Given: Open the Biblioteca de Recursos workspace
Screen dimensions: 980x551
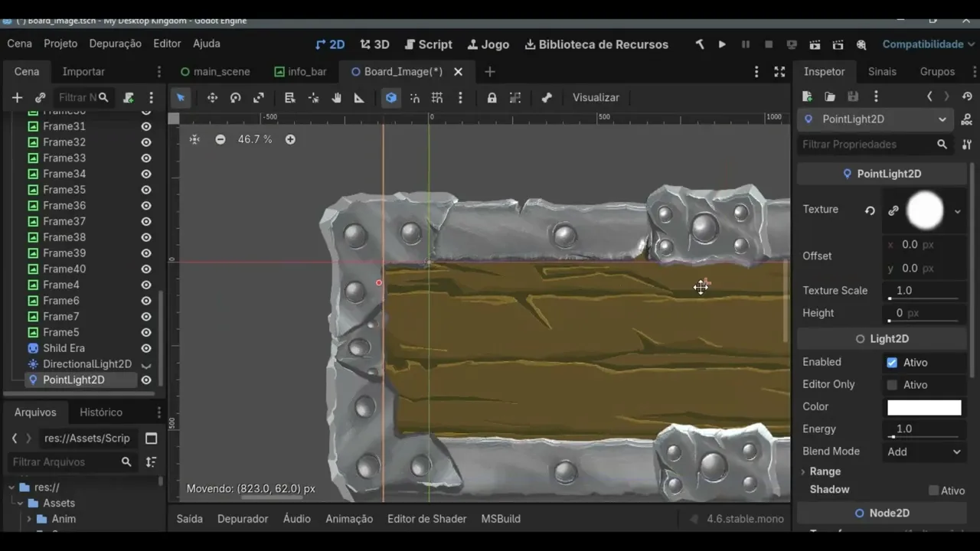Looking at the screenshot, I should [x=596, y=44].
